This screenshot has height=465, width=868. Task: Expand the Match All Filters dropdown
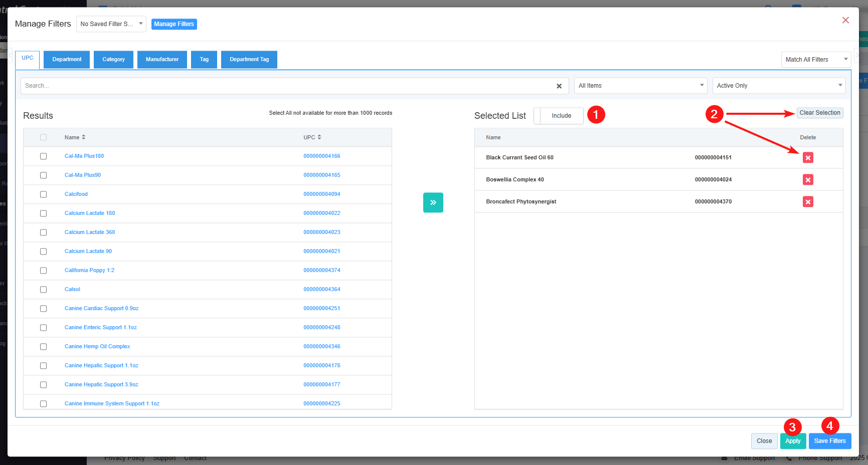point(816,60)
